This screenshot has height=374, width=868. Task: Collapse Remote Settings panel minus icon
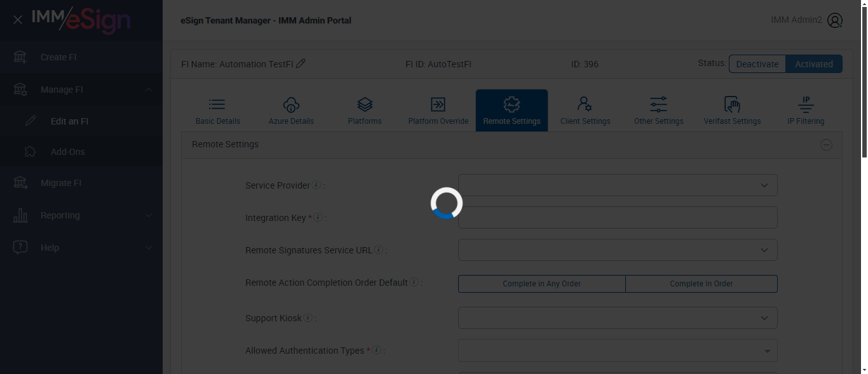(826, 145)
